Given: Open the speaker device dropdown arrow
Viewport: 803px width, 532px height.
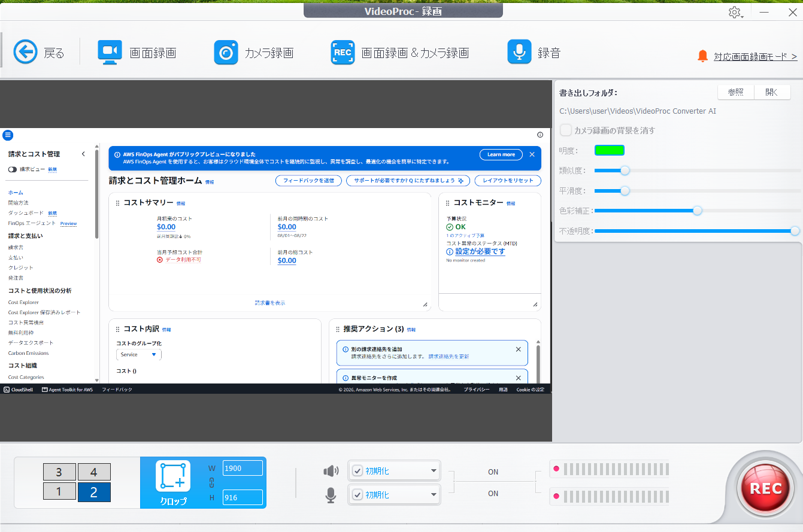Looking at the screenshot, I should click(x=434, y=471).
